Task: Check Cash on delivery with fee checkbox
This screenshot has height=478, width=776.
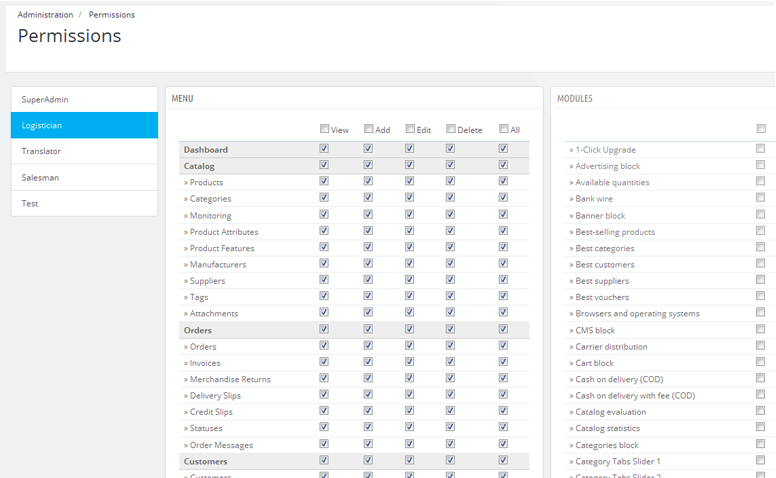Action: point(761,394)
